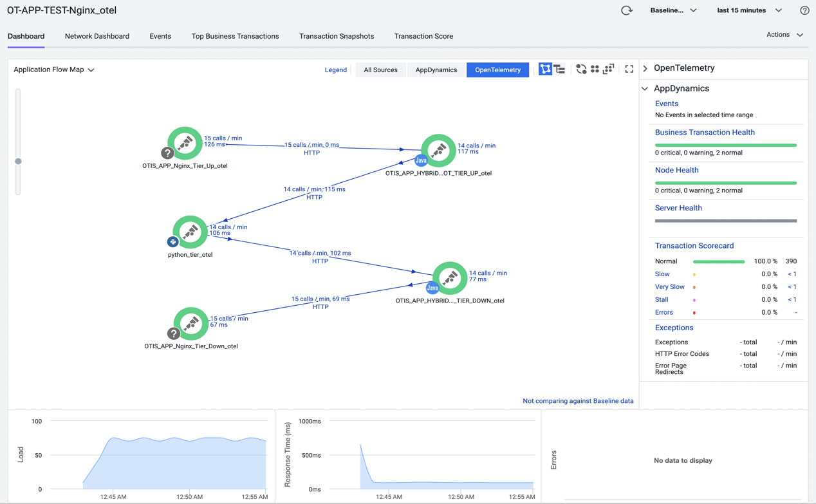Select python_tier_otel node icon

[190, 232]
